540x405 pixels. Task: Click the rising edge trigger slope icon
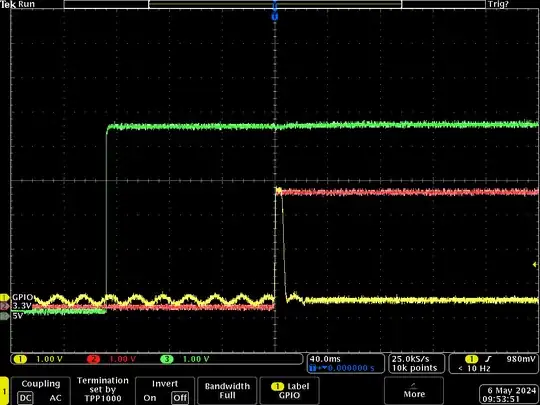(x=488, y=359)
